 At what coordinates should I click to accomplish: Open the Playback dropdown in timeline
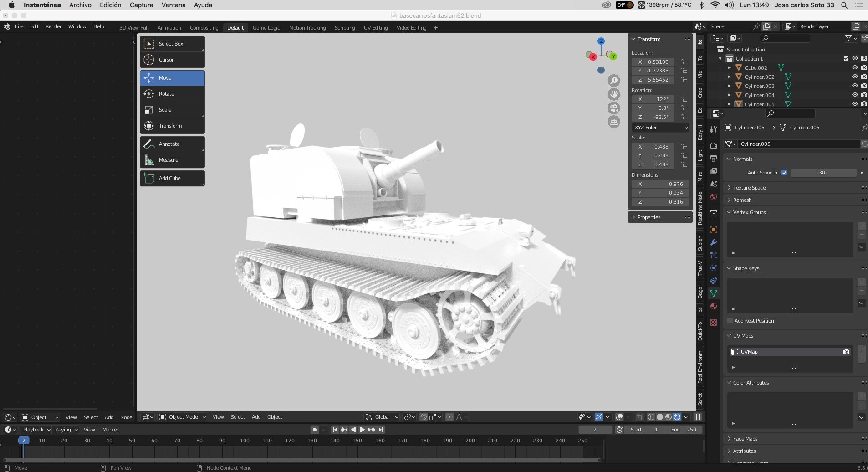tap(36, 430)
